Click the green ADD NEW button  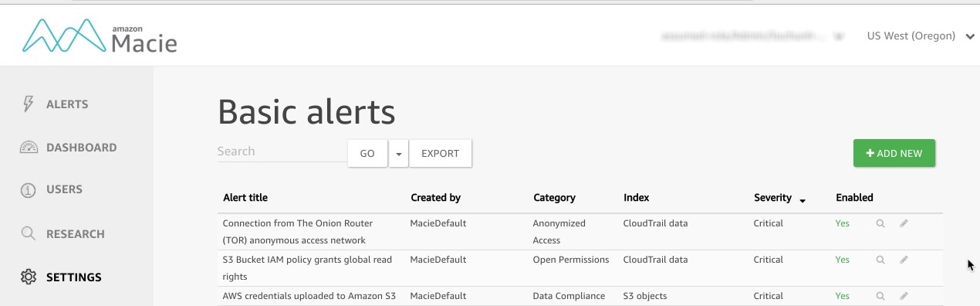[894, 153]
